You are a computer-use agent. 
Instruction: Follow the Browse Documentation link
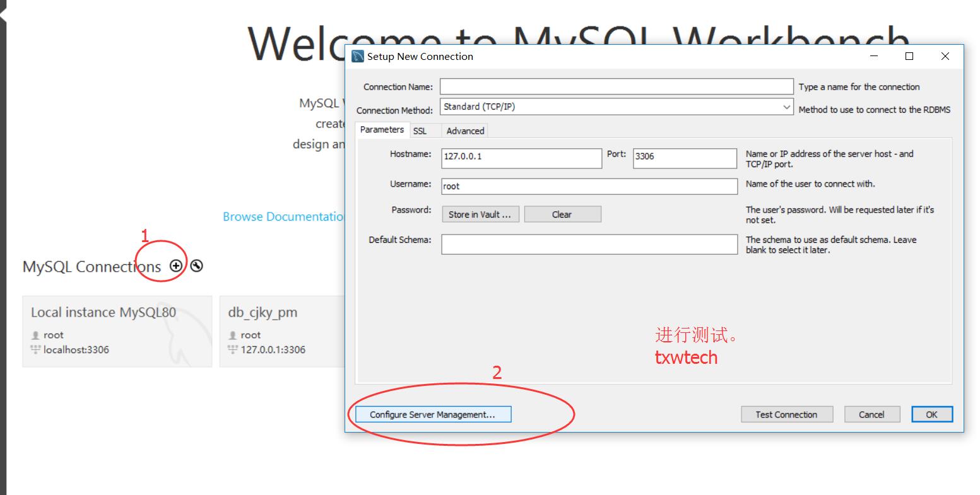pyautogui.click(x=283, y=216)
